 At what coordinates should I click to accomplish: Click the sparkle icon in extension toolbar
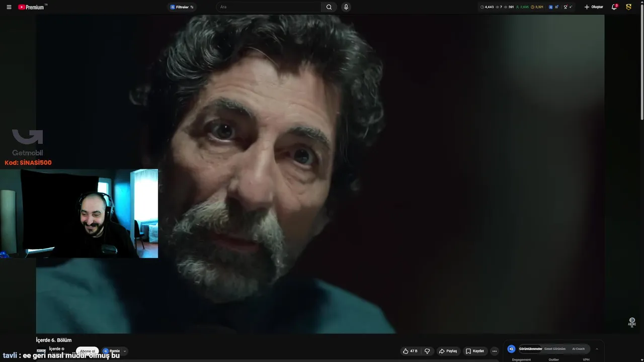pos(571,7)
